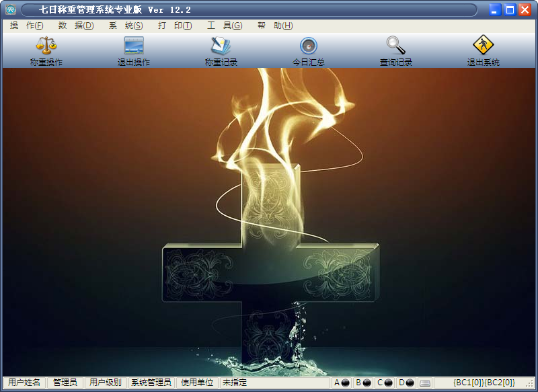Click the {BC1[0]}{BC2[0]} status text
Image resolution: width=538 pixels, height=392 pixels.
pos(484,383)
